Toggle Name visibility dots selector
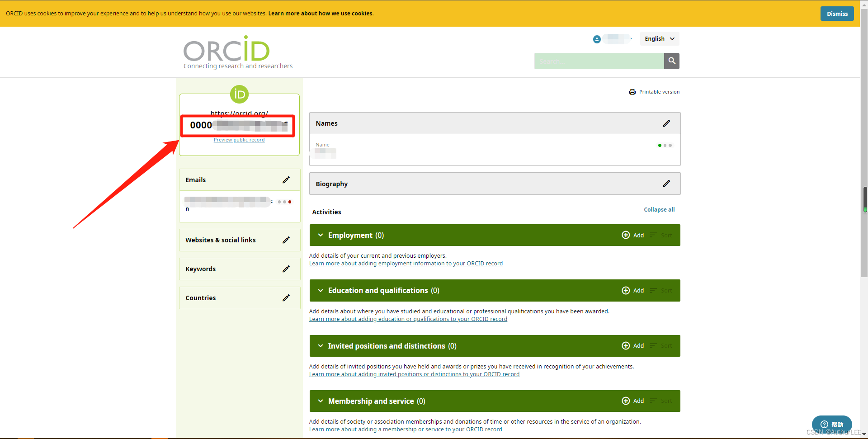 tap(665, 146)
